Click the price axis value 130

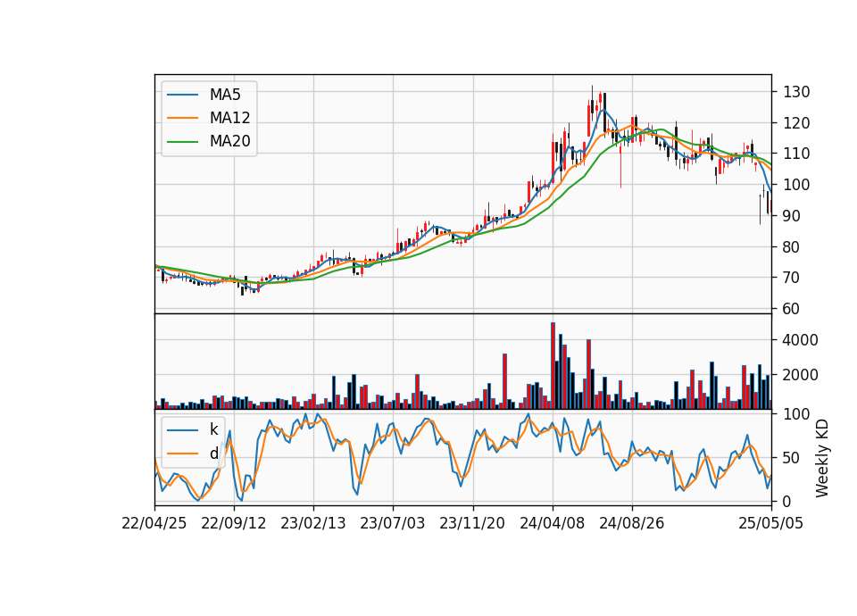pos(796,92)
